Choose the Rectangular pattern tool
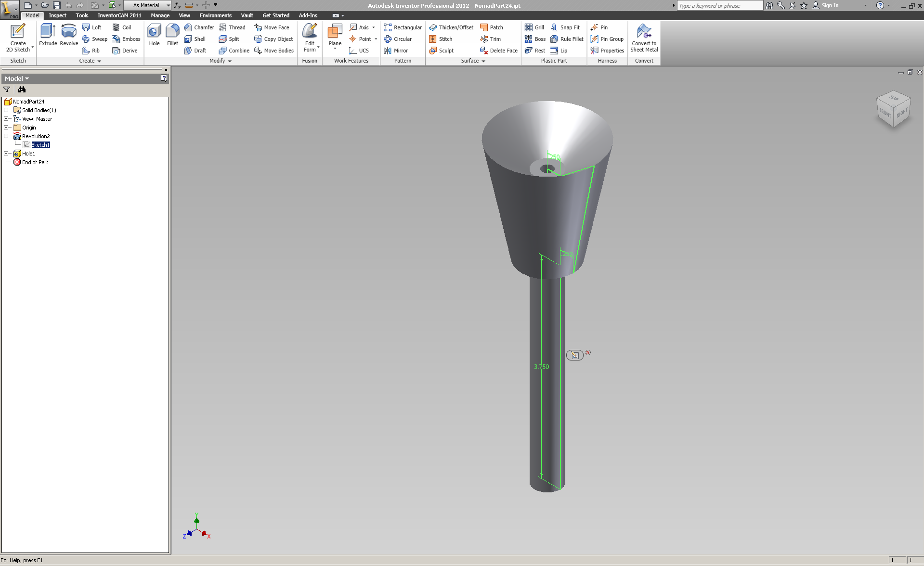This screenshot has height=566, width=924. click(x=403, y=27)
